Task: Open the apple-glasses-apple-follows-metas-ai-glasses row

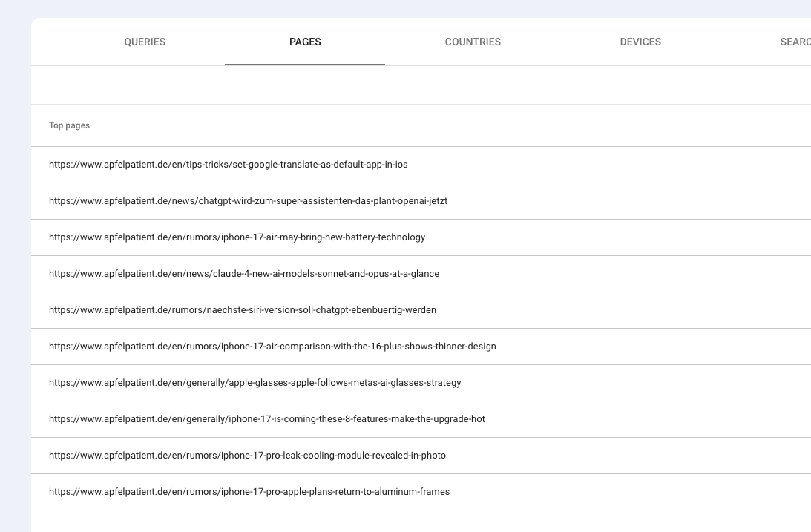Action: pos(421,383)
